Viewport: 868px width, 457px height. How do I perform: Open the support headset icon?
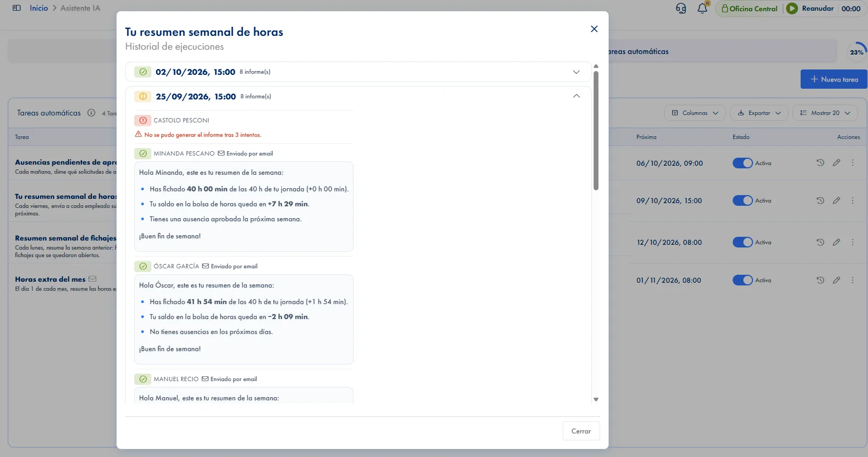click(x=681, y=9)
